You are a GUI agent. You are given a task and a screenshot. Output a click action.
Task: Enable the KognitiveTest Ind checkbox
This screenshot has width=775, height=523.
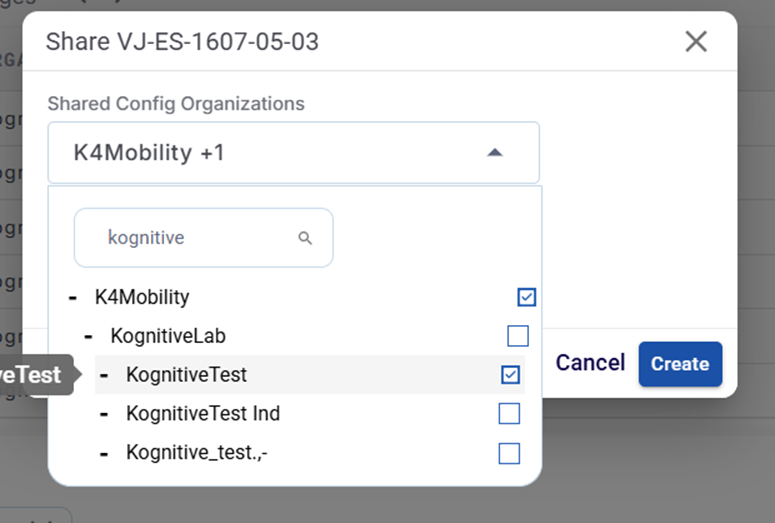point(509,414)
